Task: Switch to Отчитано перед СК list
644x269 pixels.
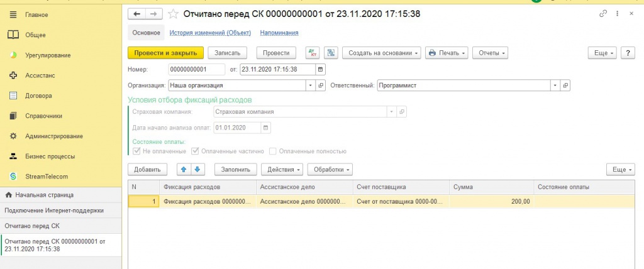Action: pos(61,226)
